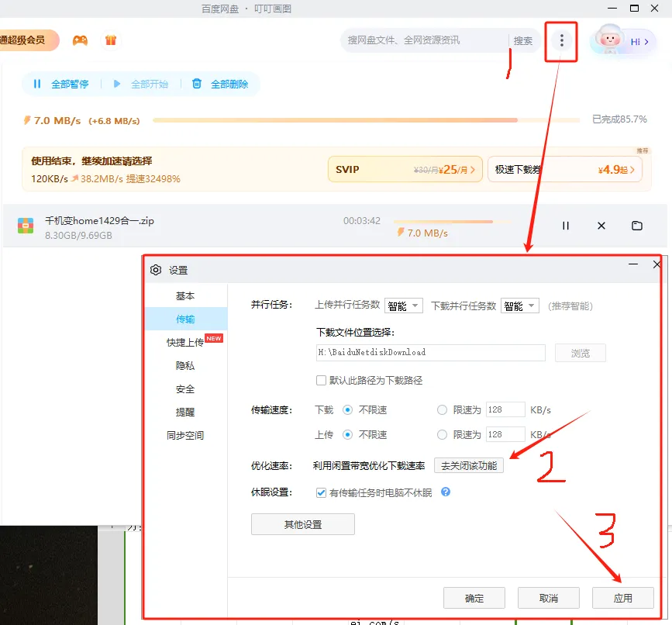Expand the 上传并行任务数 dropdown
This screenshot has height=625, width=672.
click(x=403, y=306)
